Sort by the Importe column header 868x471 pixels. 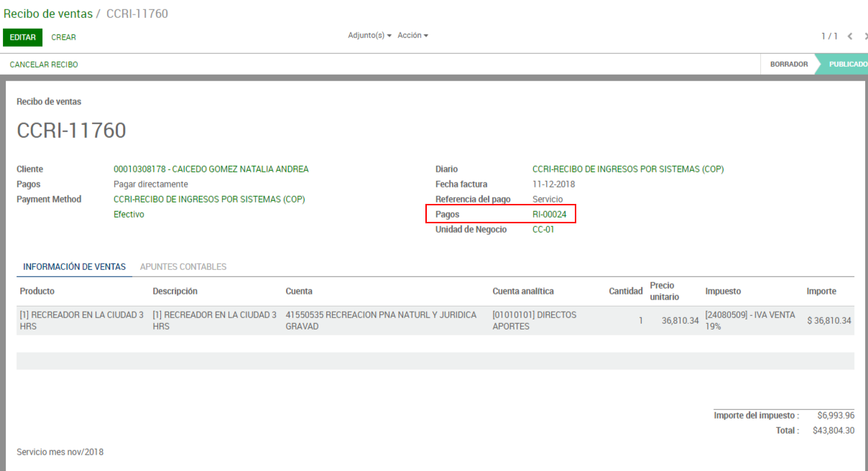coord(821,292)
